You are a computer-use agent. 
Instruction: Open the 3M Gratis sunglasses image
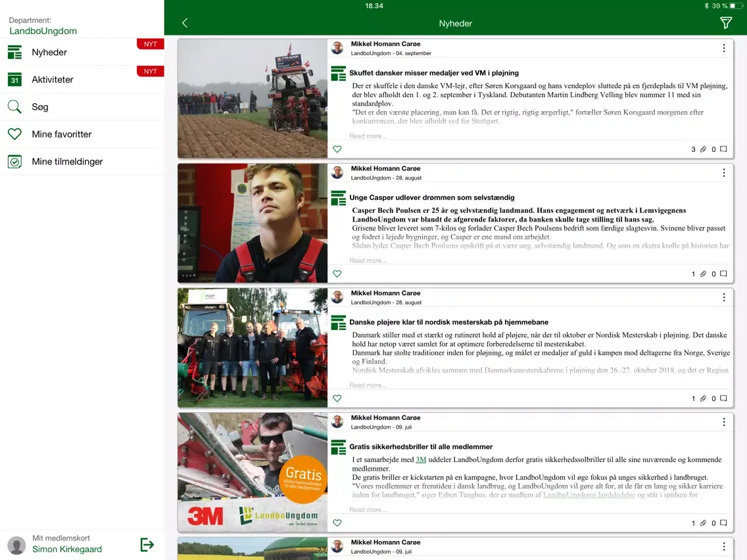[x=253, y=473]
